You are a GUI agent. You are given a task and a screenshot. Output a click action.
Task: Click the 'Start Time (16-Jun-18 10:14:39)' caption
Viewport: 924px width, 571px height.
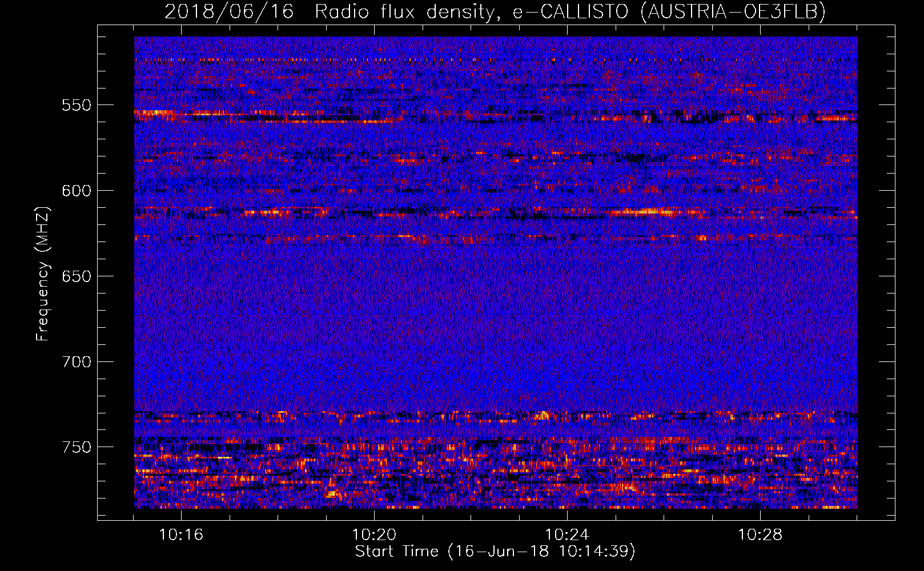coord(495,552)
